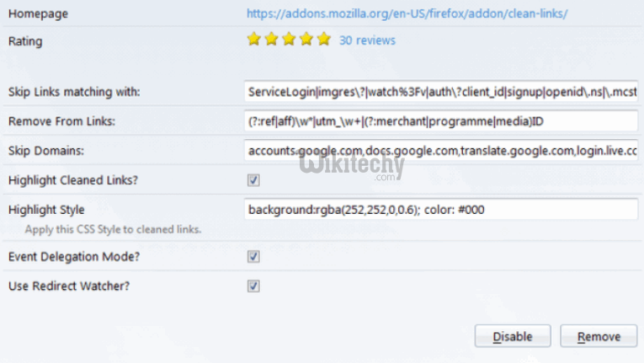644x363 pixels.
Task: Click the fifth rating star
Action: (x=324, y=40)
